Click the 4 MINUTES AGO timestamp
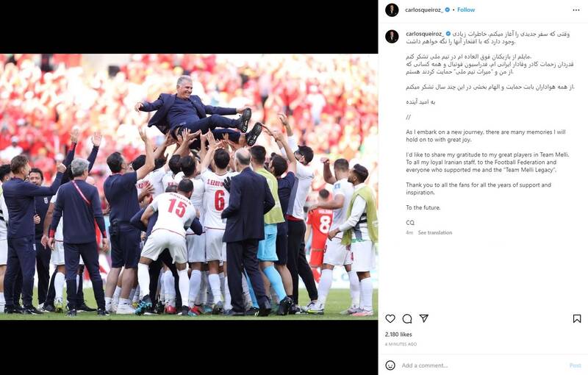The height and width of the screenshot is (375, 588). [401, 344]
